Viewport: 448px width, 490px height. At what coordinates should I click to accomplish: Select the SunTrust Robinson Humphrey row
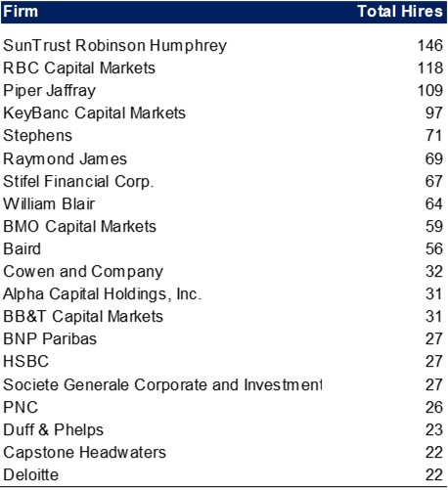(224, 45)
